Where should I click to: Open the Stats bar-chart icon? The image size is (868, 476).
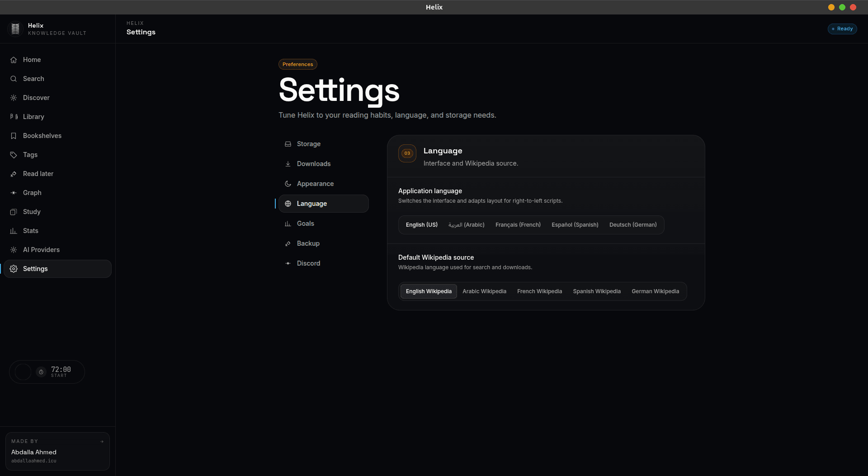pyautogui.click(x=14, y=231)
